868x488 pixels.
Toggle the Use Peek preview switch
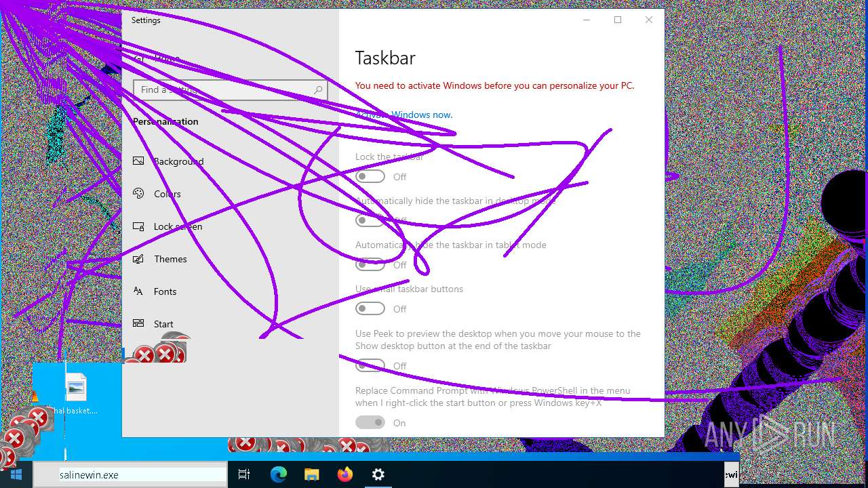pos(370,365)
